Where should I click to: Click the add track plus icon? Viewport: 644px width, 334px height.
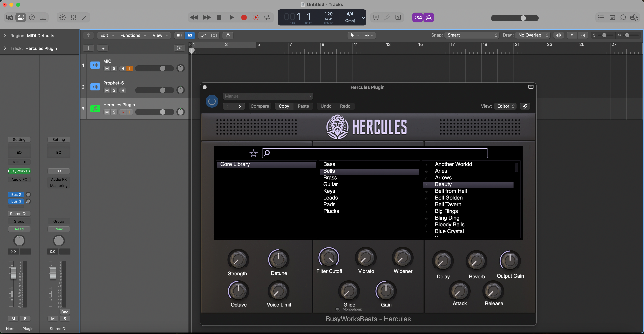pyautogui.click(x=88, y=48)
